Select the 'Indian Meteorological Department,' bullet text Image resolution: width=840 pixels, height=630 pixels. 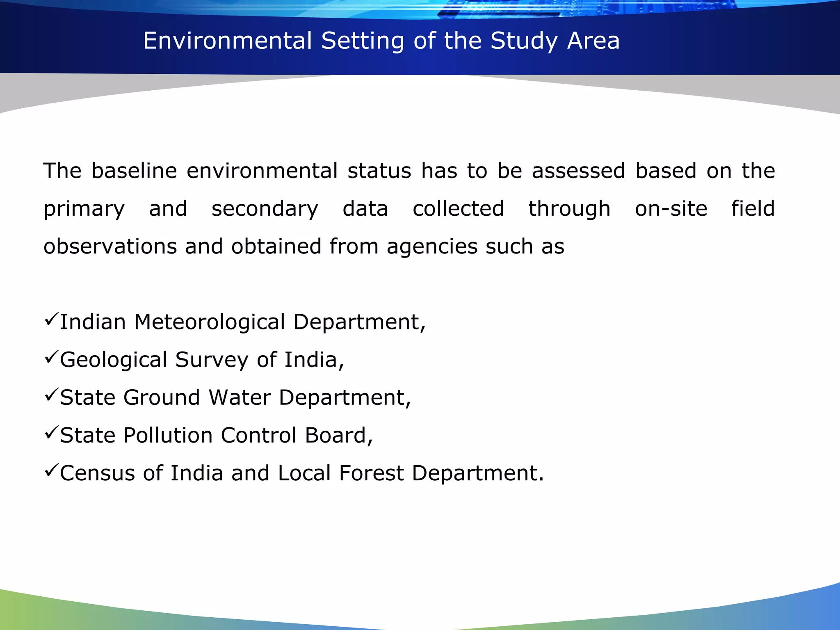pyautogui.click(x=243, y=322)
